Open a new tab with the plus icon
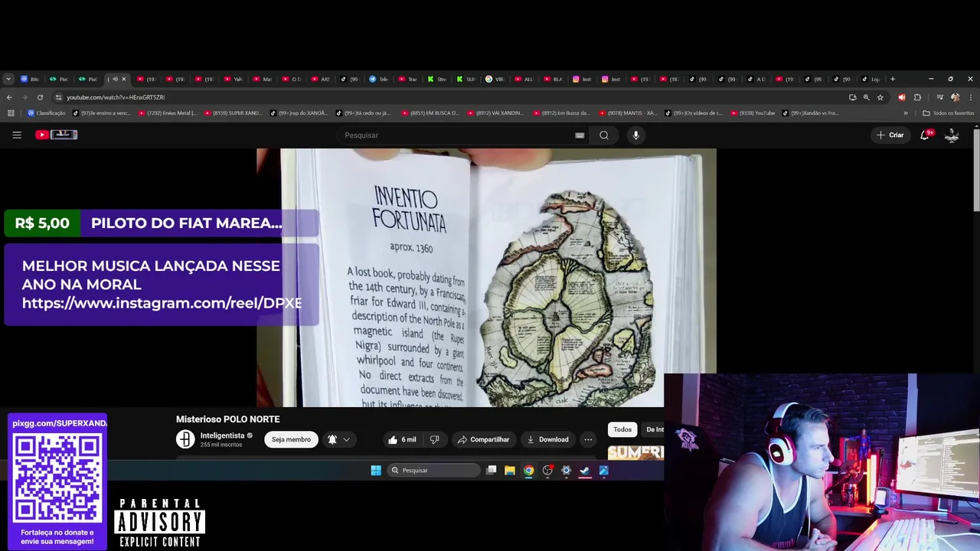 click(892, 79)
